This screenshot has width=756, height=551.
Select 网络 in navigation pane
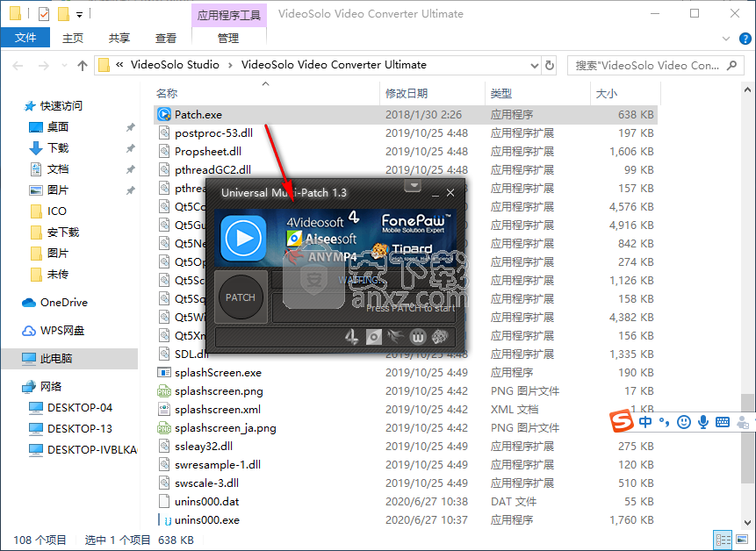51,386
